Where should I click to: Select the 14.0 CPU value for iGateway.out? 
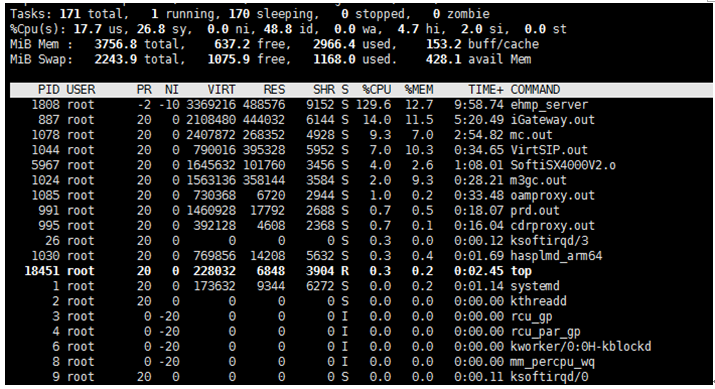377,120
